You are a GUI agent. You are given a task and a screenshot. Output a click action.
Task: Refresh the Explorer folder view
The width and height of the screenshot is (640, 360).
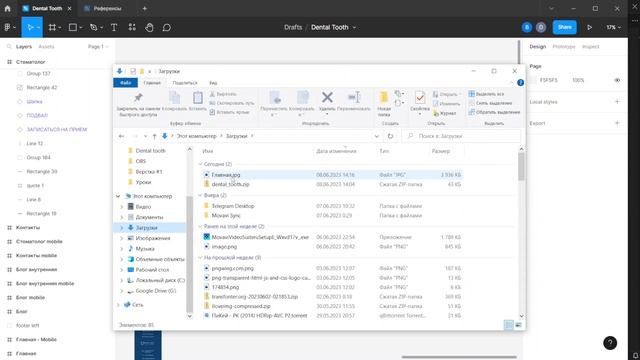click(x=390, y=136)
